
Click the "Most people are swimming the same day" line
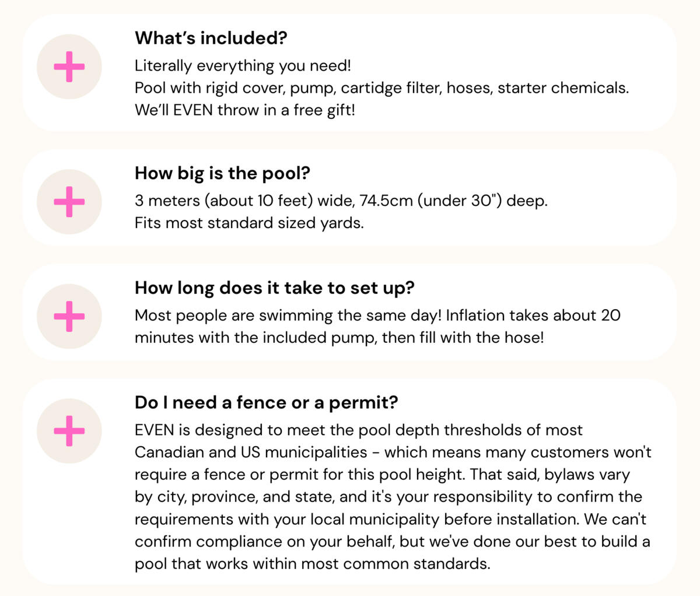[378, 315]
